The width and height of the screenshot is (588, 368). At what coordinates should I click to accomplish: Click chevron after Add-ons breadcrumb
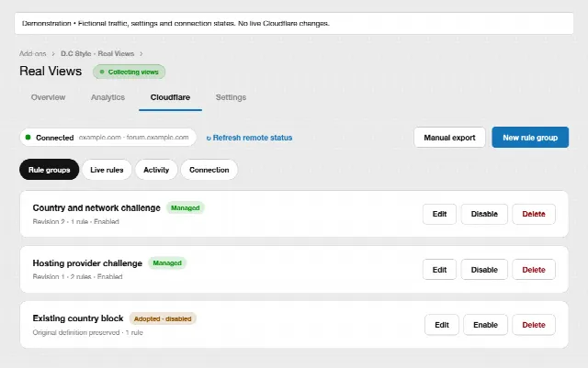click(x=53, y=54)
